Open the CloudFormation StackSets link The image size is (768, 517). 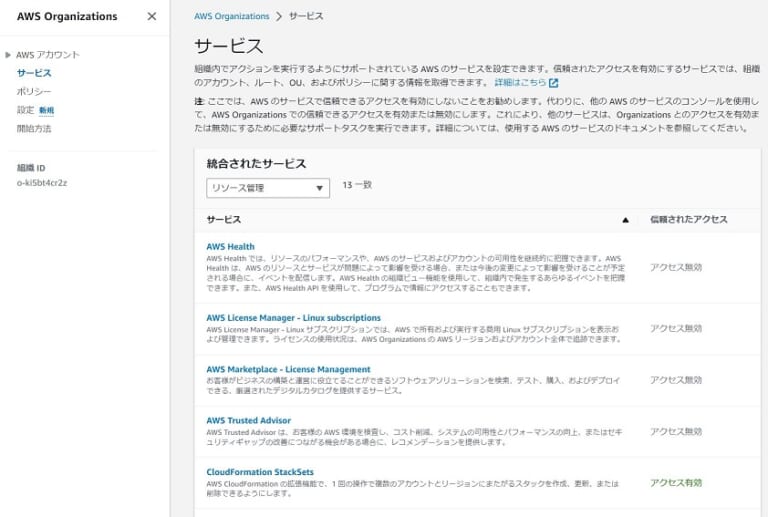[260, 472]
